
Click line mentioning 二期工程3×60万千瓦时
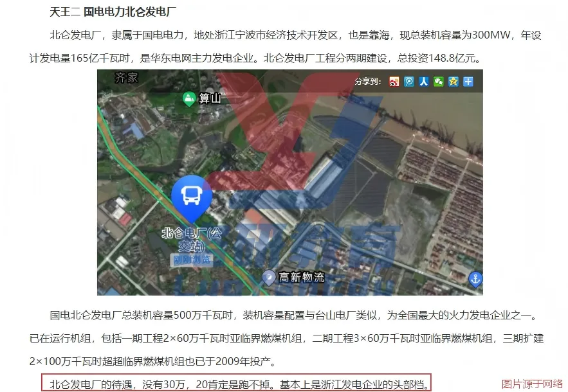tap(286, 339)
